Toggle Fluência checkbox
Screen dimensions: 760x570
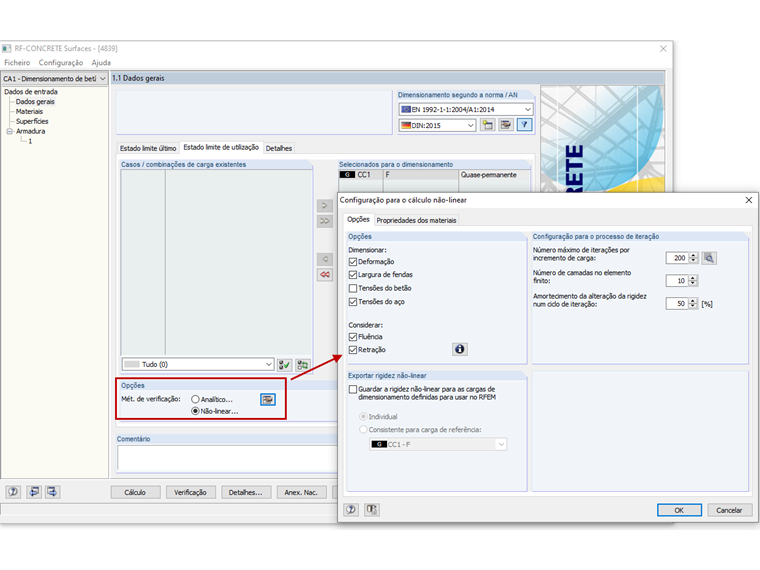[x=353, y=337]
